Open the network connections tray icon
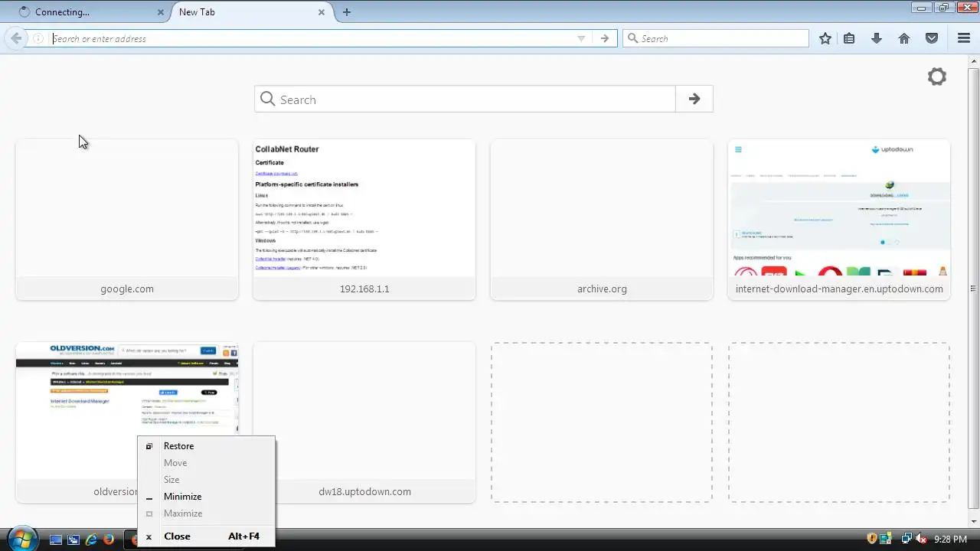 906,540
